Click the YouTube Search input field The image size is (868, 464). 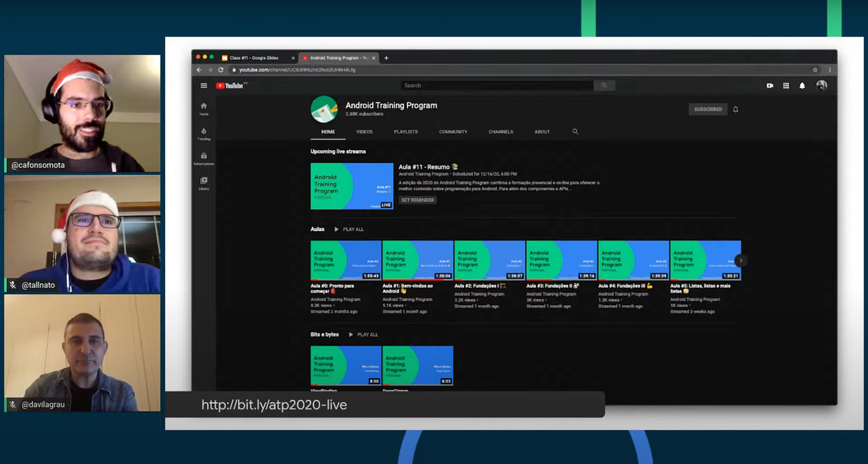coord(497,86)
